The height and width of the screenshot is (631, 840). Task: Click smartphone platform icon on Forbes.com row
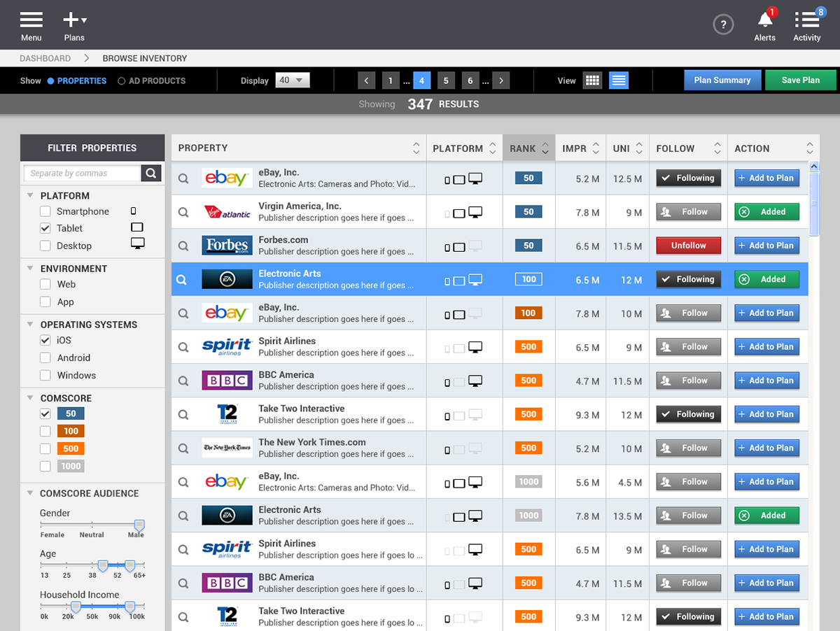point(447,247)
